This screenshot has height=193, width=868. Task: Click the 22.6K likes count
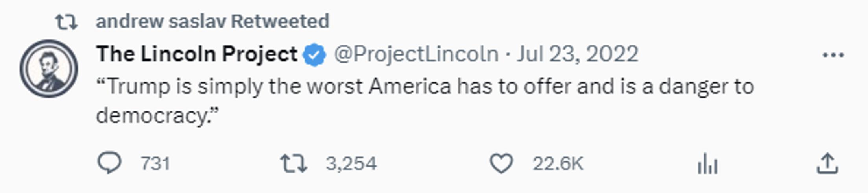click(x=558, y=163)
